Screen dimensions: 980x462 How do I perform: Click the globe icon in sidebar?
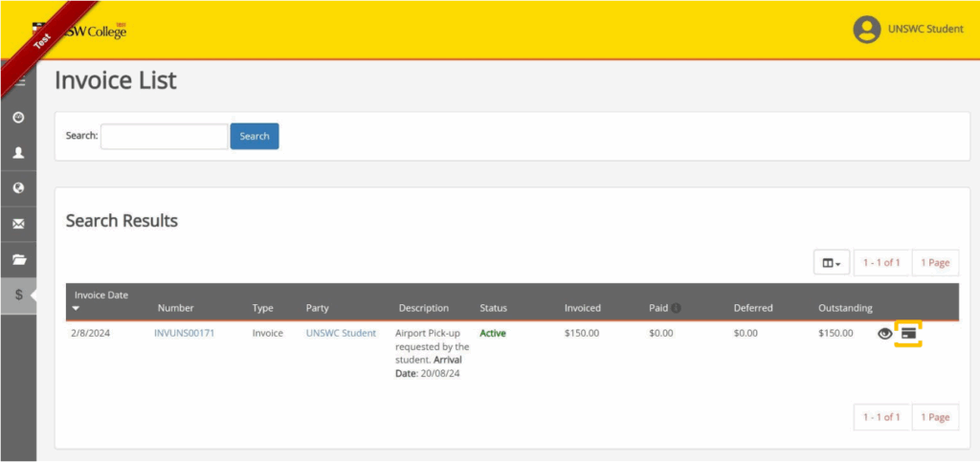point(18,187)
